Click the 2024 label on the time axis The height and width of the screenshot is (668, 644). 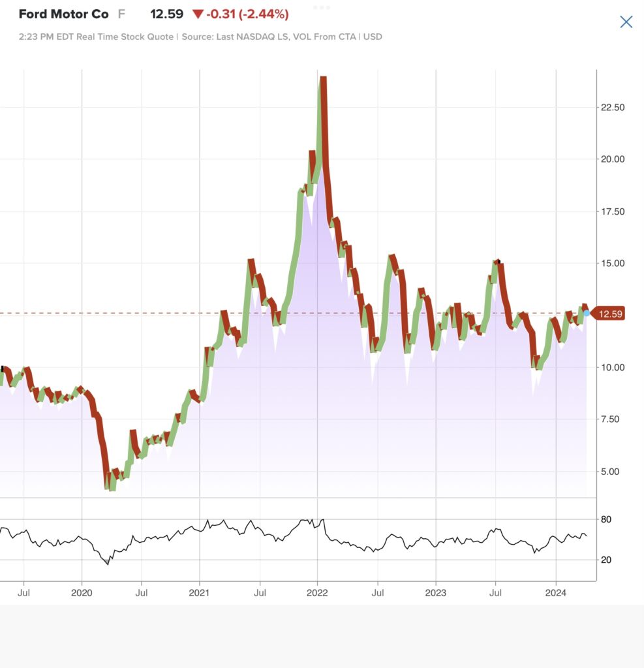pos(555,593)
